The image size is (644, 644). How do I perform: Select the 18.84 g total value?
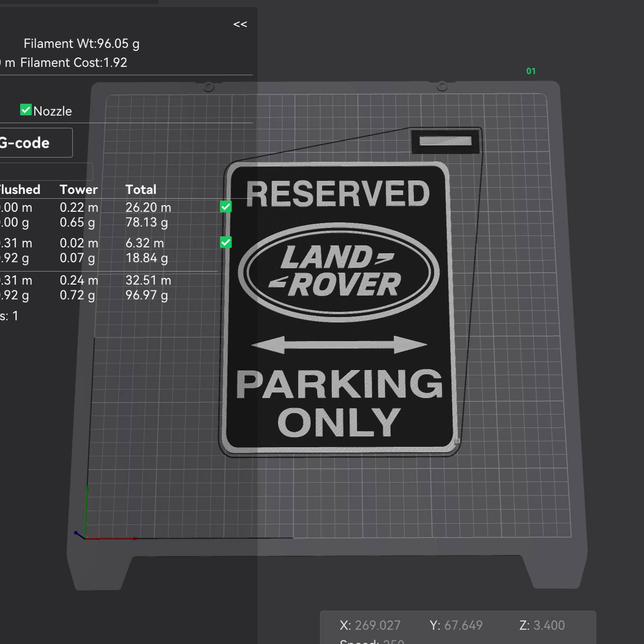click(x=147, y=258)
